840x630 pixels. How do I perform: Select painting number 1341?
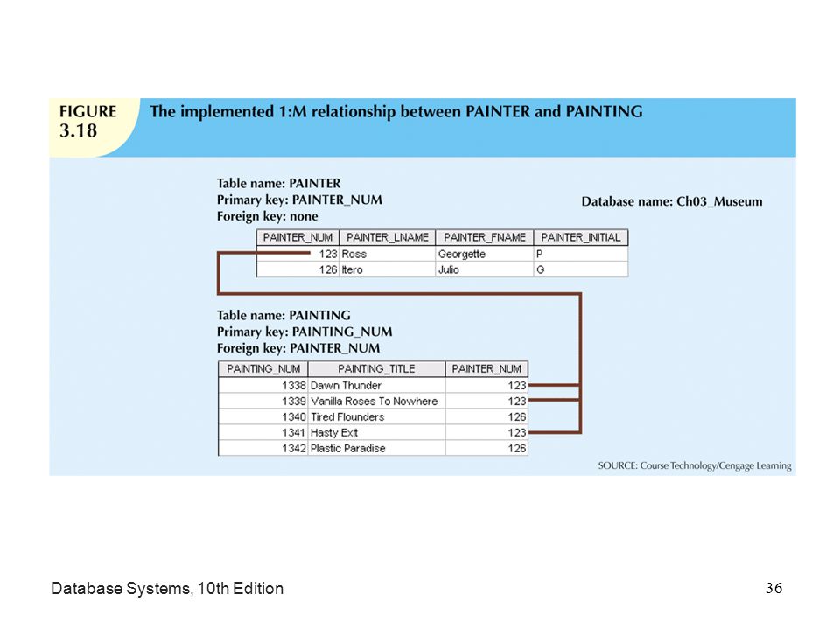263,432
